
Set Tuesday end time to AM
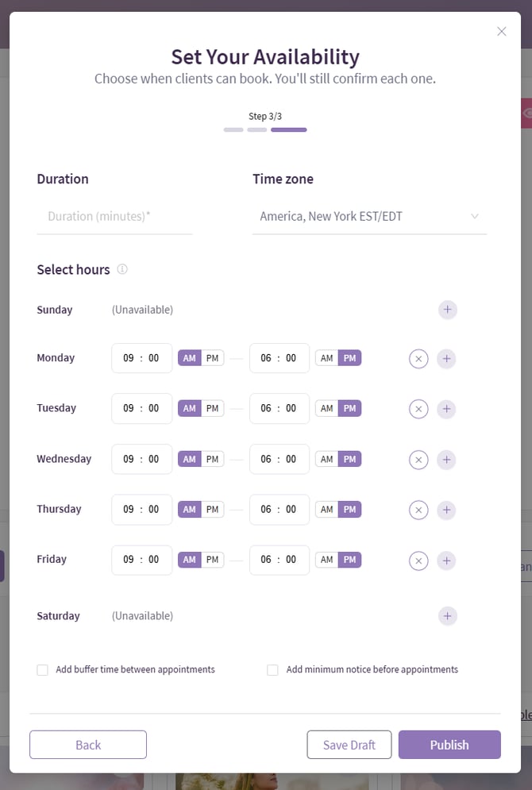(326, 408)
